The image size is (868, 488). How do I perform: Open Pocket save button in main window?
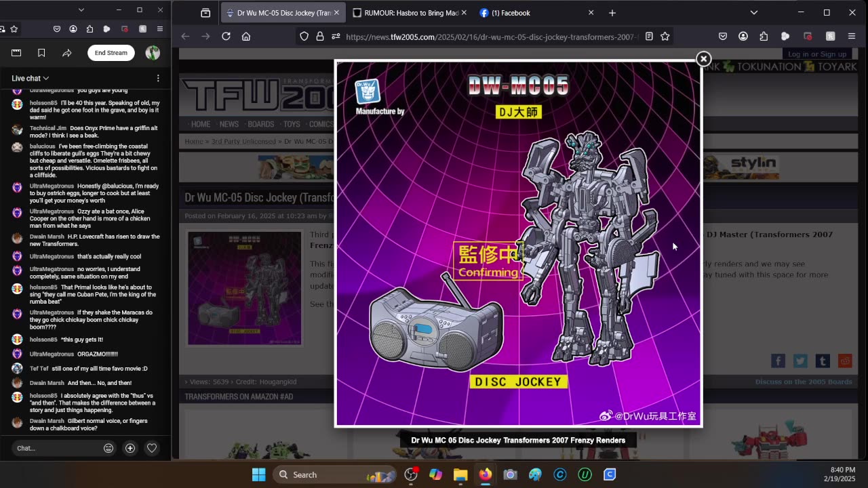pyautogui.click(x=723, y=37)
